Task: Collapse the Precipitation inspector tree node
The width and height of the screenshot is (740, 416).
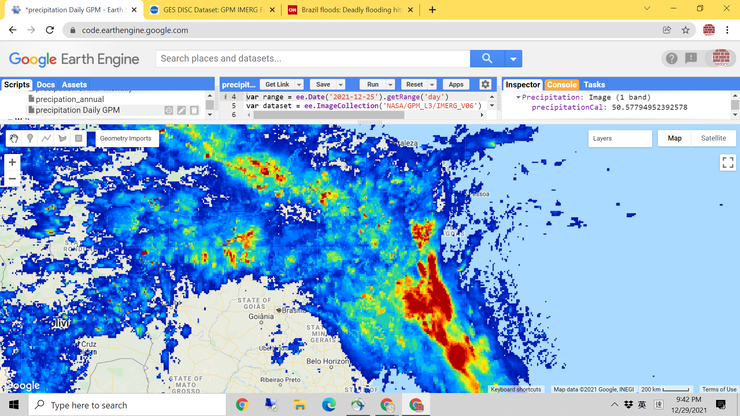Action: click(518, 98)
